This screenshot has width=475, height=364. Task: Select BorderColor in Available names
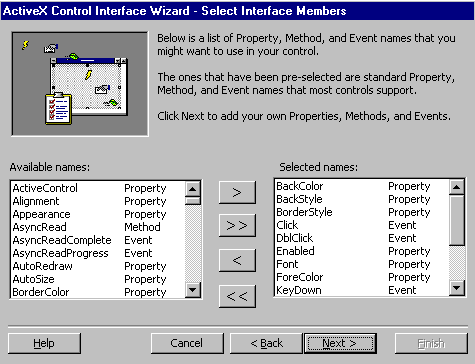[x=97, y=292]
